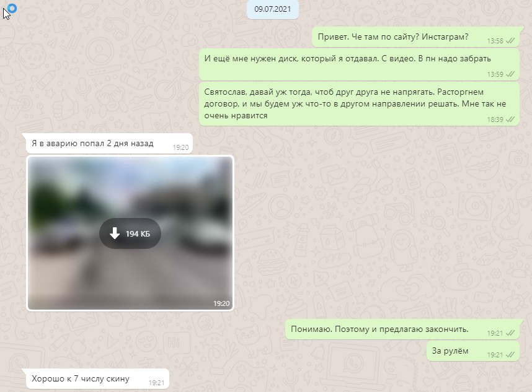Click read receipt on 'Понимаю. Поэтому' message

click(x=510, y=333)
